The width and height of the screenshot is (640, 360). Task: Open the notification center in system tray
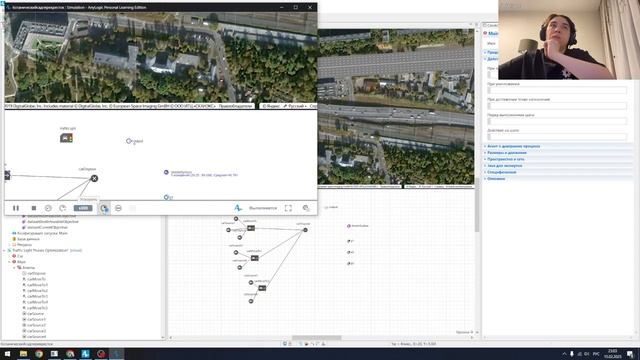pos(631,354)
